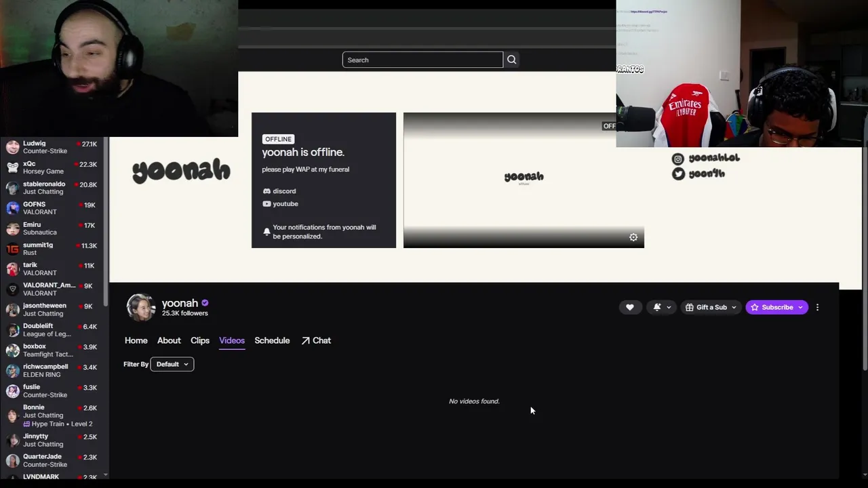Click the offline video player area
Screen dimensions: 868x488
point(524,180)
